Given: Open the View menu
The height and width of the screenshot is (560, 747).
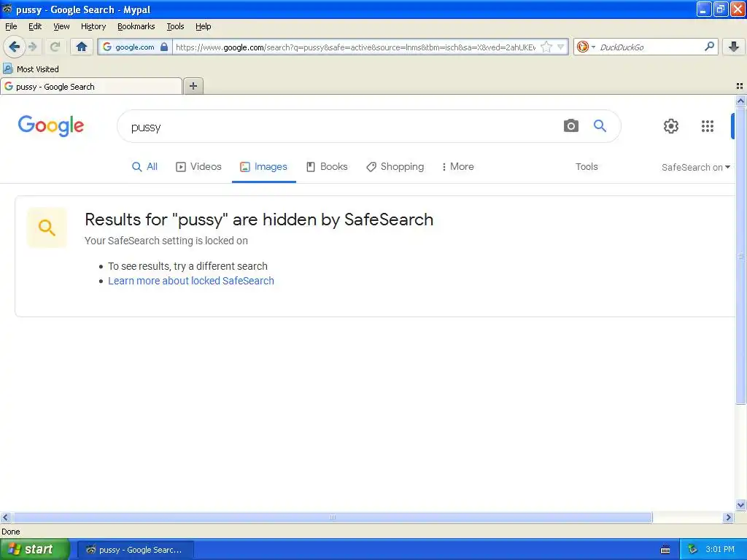Looking at the screenshot, I should click(x=61, y=26).
